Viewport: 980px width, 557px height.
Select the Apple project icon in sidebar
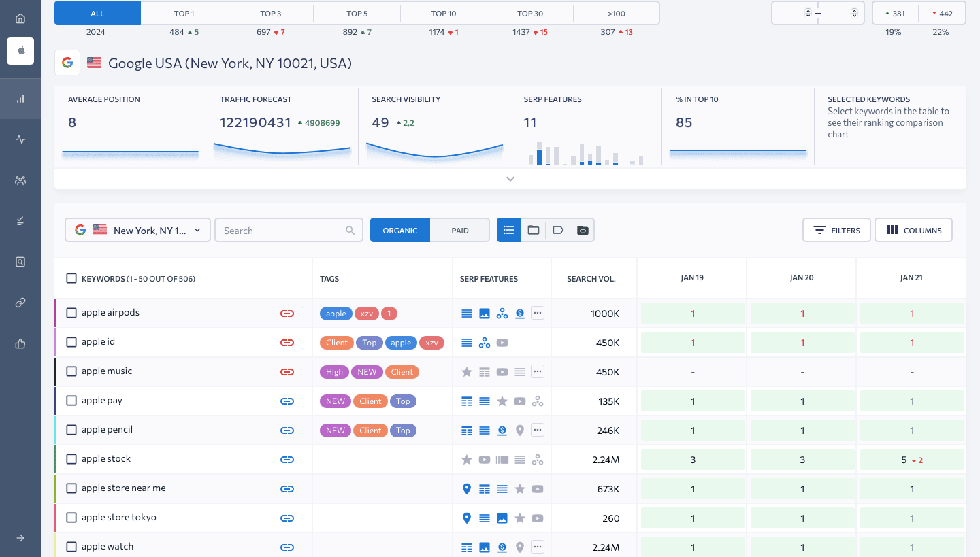coord(20,51)
